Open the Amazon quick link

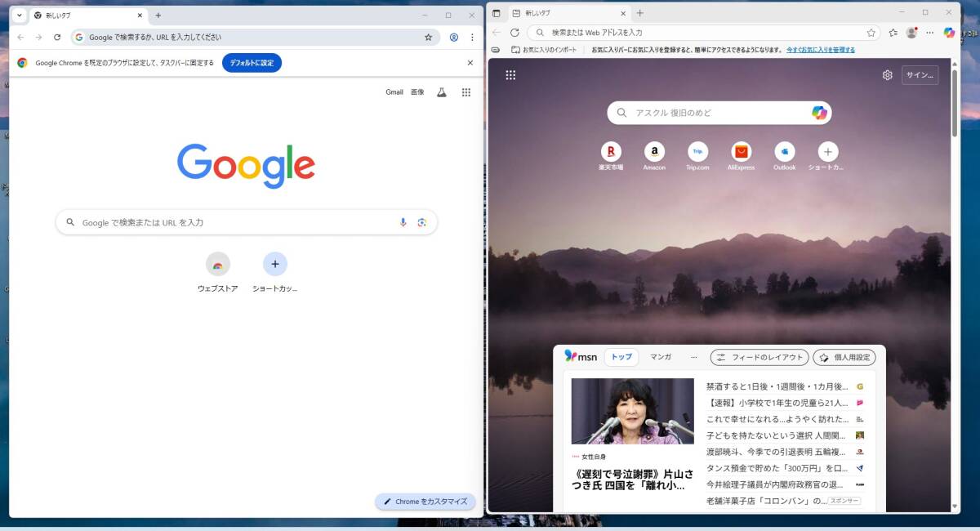click(654, 156)
